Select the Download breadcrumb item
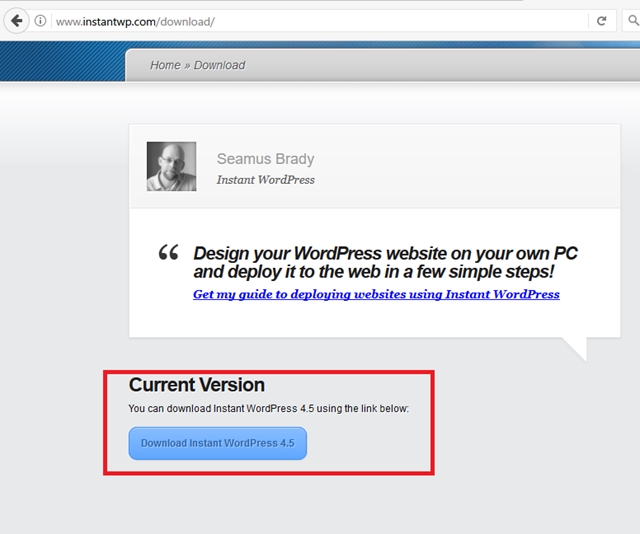The height and width of the screenshot is (534, 640). pyautogui.click(x=219, y=65)
